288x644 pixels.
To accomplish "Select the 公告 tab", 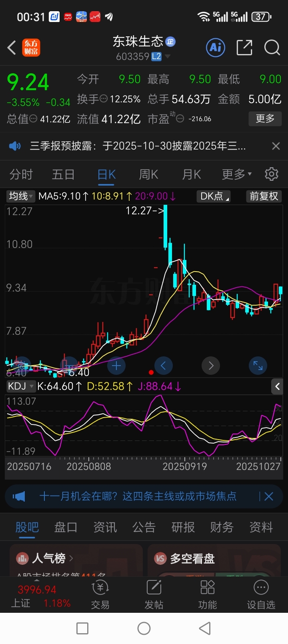I will coord(144,527).
